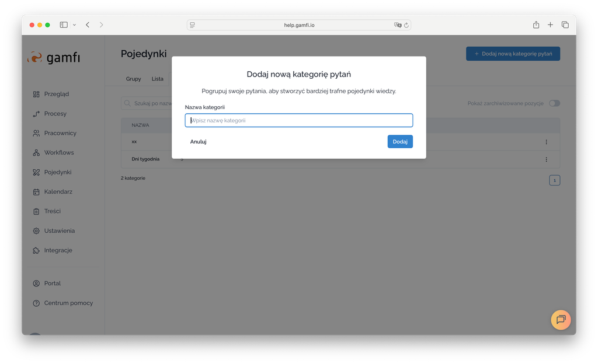The width and height of the screenshot is (598, 364).
Task: Click the Pracownicy people icon
Action: coord(36,133)
